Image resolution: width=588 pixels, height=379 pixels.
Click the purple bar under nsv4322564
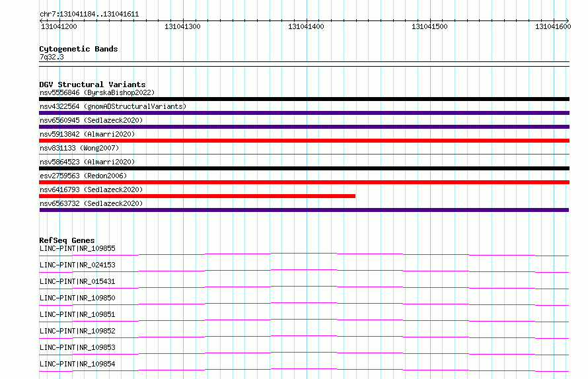(x=304, y=113)
